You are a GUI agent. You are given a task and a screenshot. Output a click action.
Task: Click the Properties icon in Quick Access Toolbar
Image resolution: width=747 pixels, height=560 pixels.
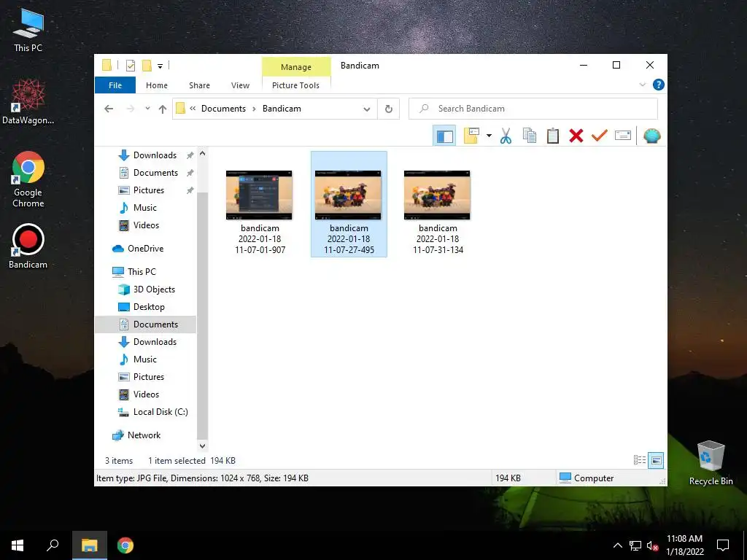pyautogui.click(x=130, y=66)
